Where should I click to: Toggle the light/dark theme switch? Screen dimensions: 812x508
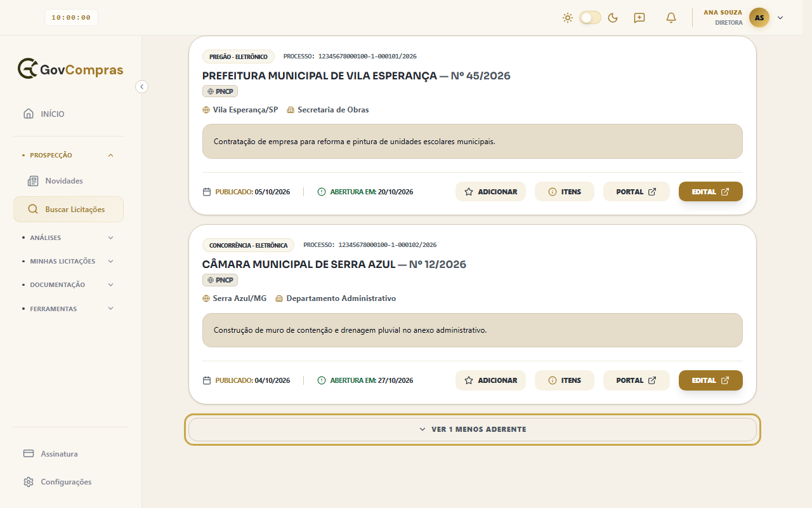point(590,18)
